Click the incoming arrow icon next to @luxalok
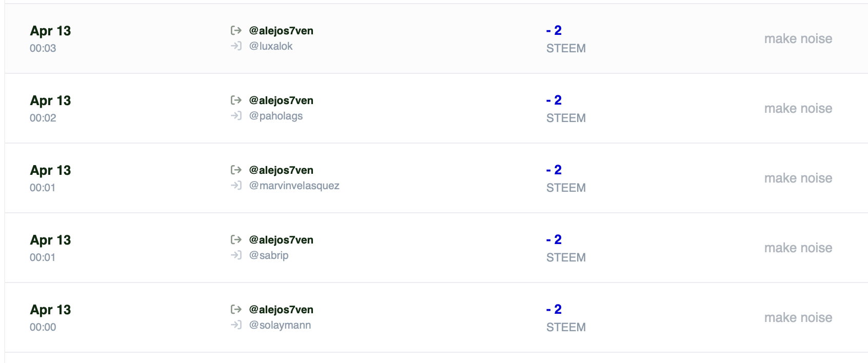Viewport: 868px width, 363px height. click(236, 46)
